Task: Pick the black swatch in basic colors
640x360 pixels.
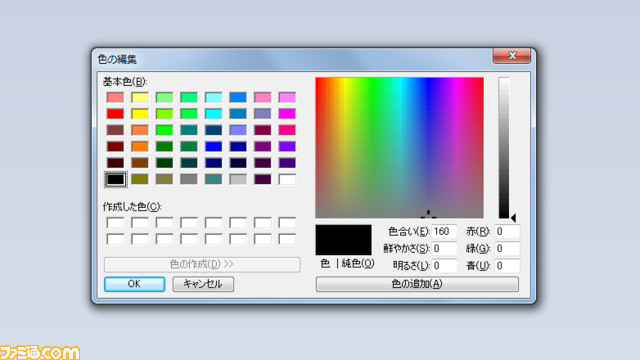Action: [x=115, y=179]
